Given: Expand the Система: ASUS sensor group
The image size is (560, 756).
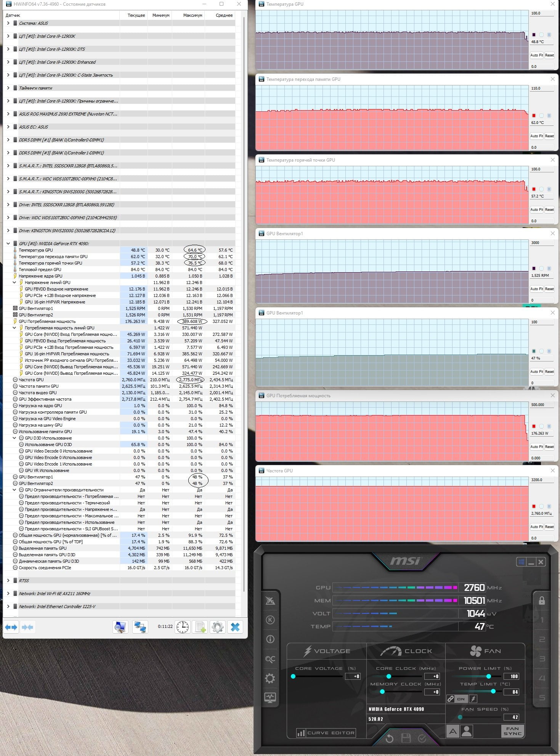Looking at the screenshot, I should [8, 23].
